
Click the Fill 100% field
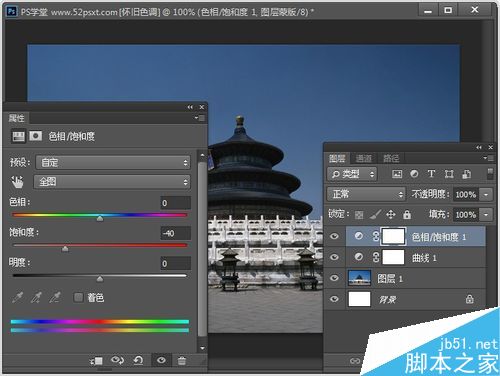click(x=466, y=215)
